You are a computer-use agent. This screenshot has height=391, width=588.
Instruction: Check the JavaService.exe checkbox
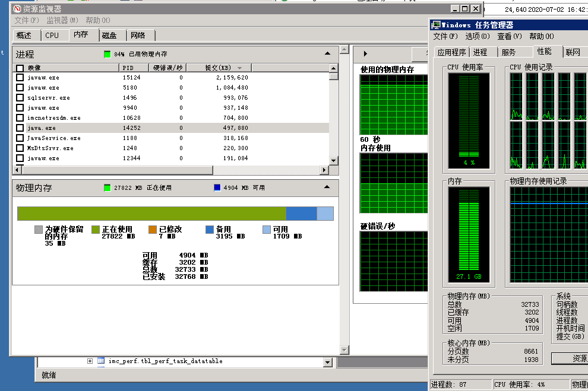click(20, 138)
